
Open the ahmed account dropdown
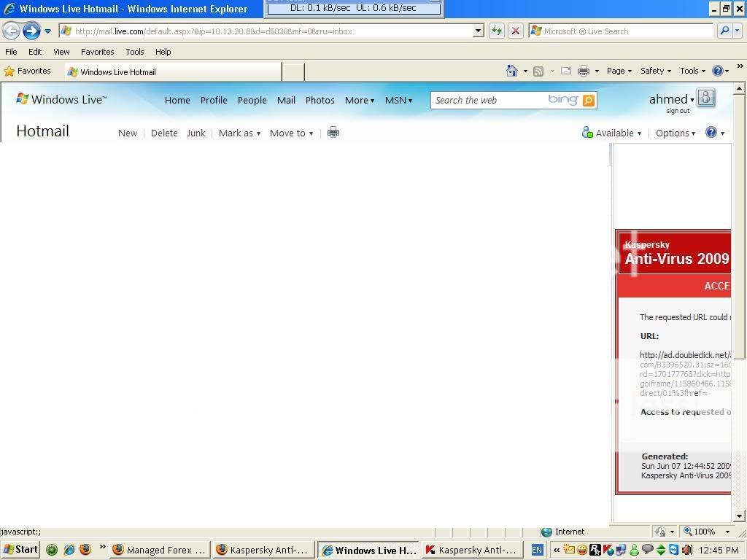coord(672,99)
